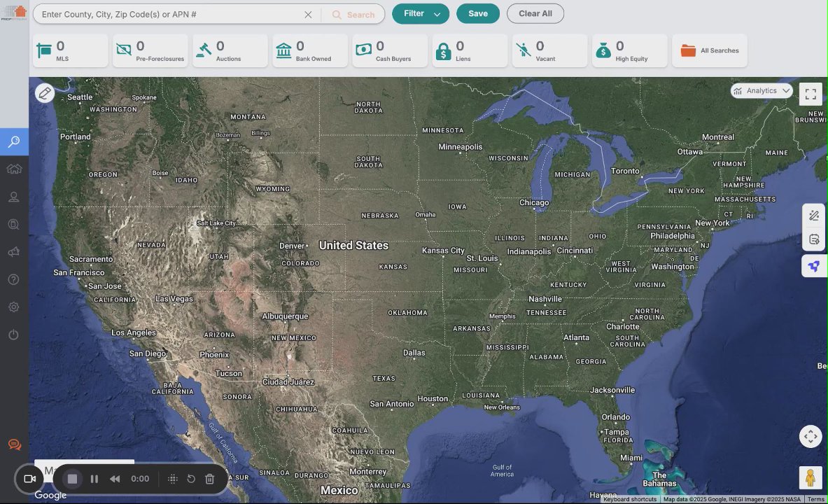Click the power logout icon in sidebar
The height and width of the screenshot is (504, 828).
(14, 335)
